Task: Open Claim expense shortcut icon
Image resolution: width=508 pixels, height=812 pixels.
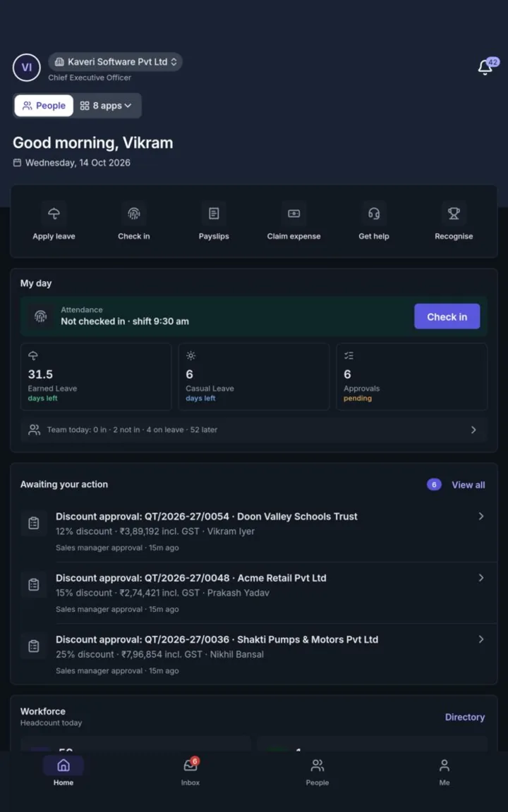Action: coord(294,214)
